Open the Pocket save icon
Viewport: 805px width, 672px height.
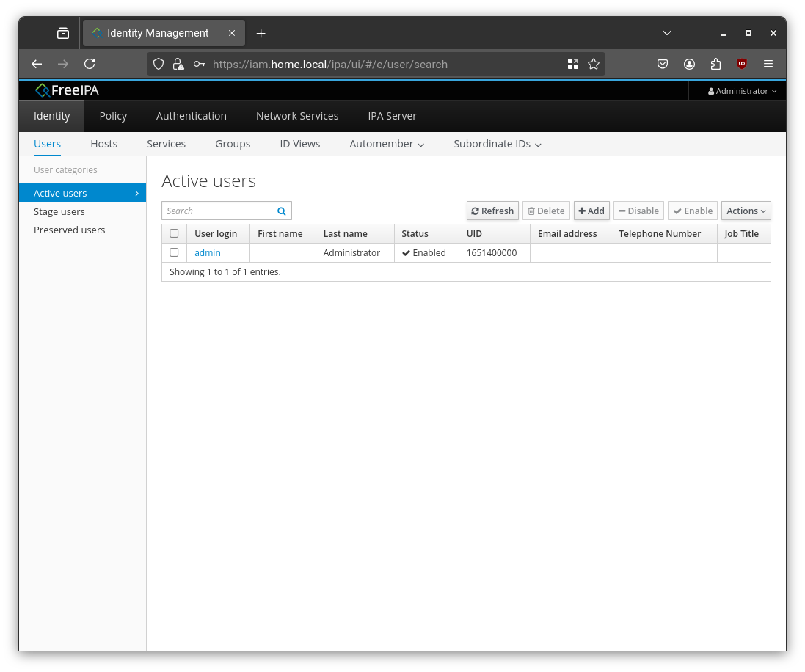tap(663, 64)
